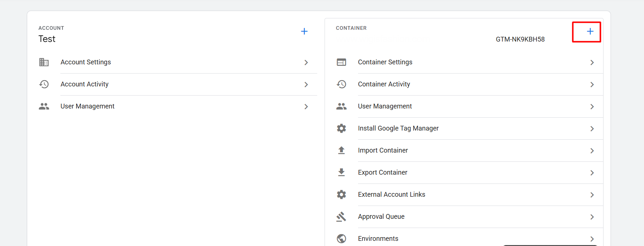This screenshot has width=644, height=246.
Task: Expand the Account Settings chevron arrow
Action: coord(306,63)
